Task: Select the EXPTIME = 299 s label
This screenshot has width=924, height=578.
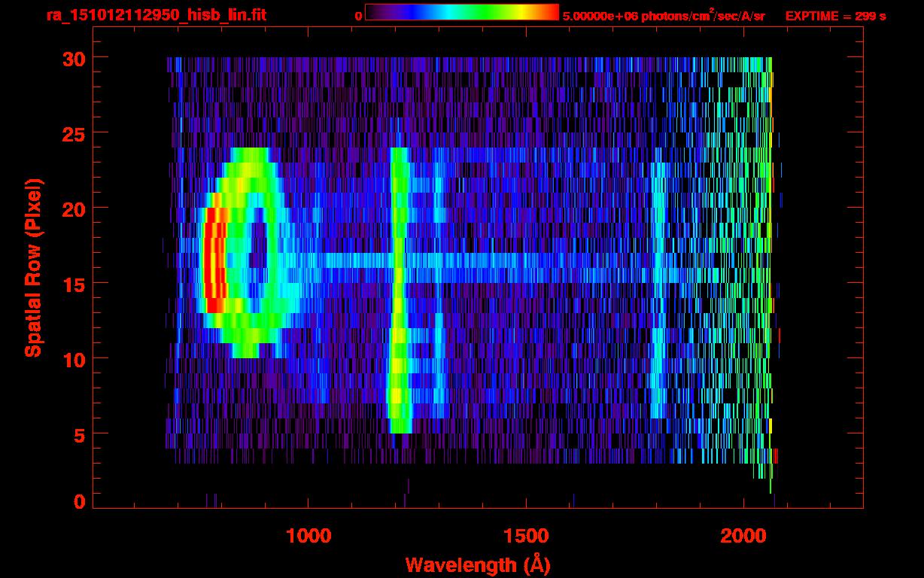Action: click(835, 16)
